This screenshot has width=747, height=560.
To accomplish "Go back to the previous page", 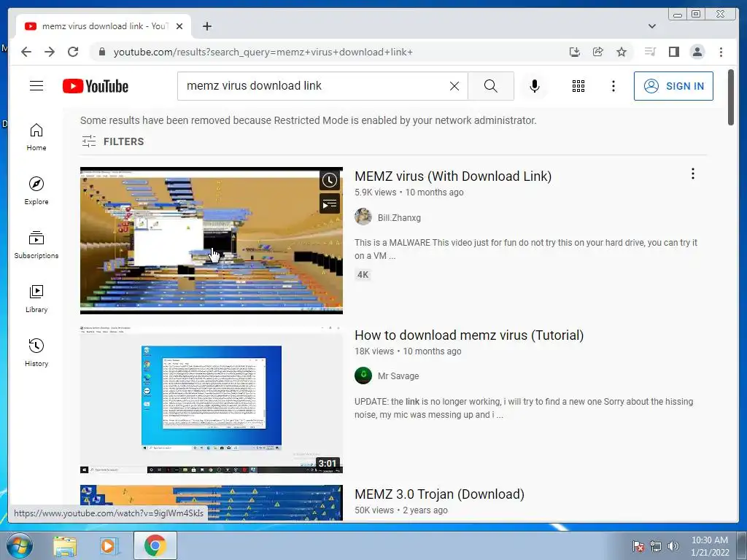I will click(x=26, y=52).
